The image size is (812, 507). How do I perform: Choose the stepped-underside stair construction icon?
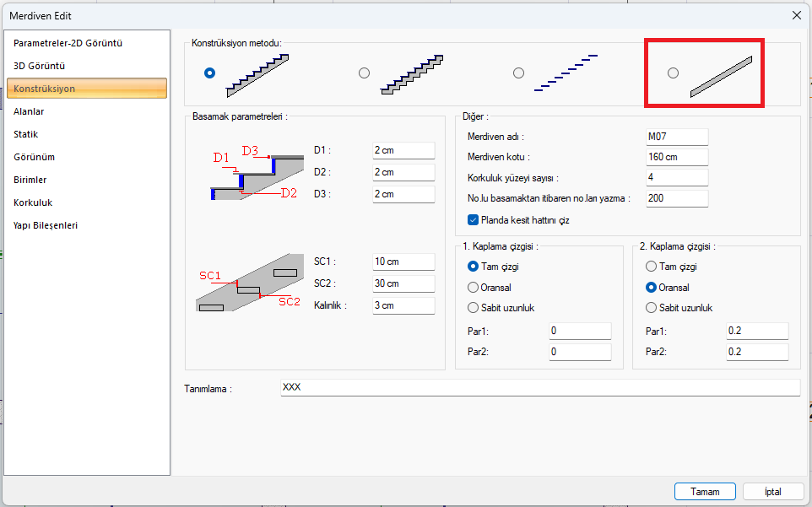click(412, 73)
